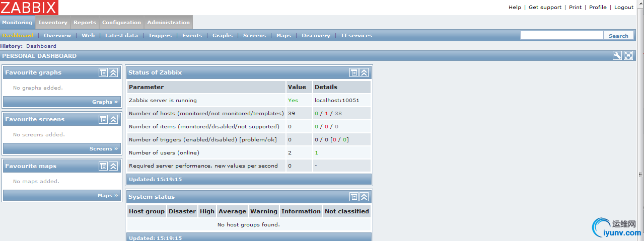Follow the Maps » link

[108, 195]
